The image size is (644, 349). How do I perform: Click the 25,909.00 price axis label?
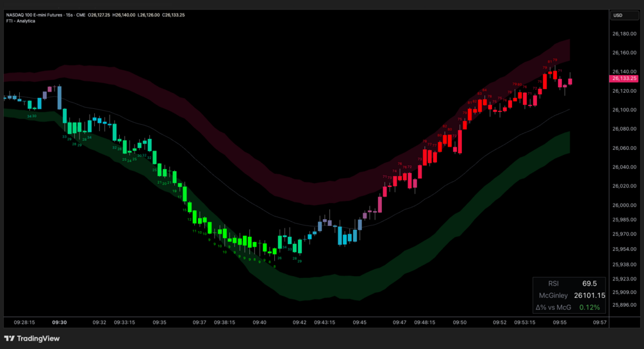click(x=624, y=292)
